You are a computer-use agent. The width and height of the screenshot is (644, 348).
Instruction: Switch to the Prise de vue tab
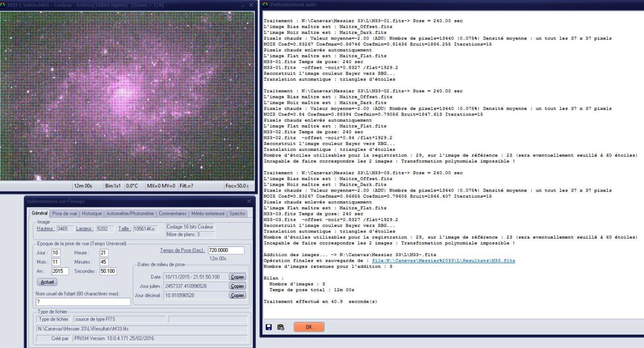(x=65, y=214)
